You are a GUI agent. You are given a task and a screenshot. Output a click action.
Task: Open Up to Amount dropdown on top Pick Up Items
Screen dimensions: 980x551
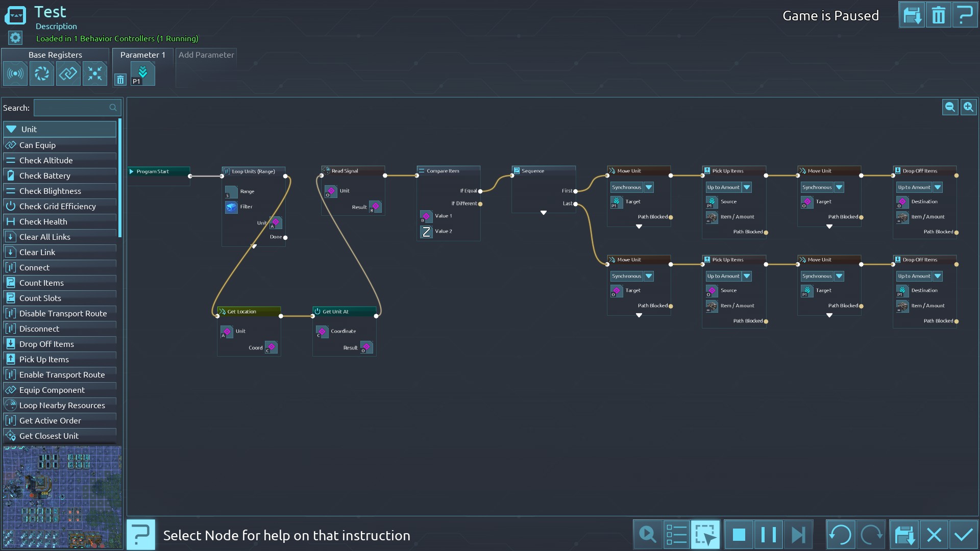point(747,187)
